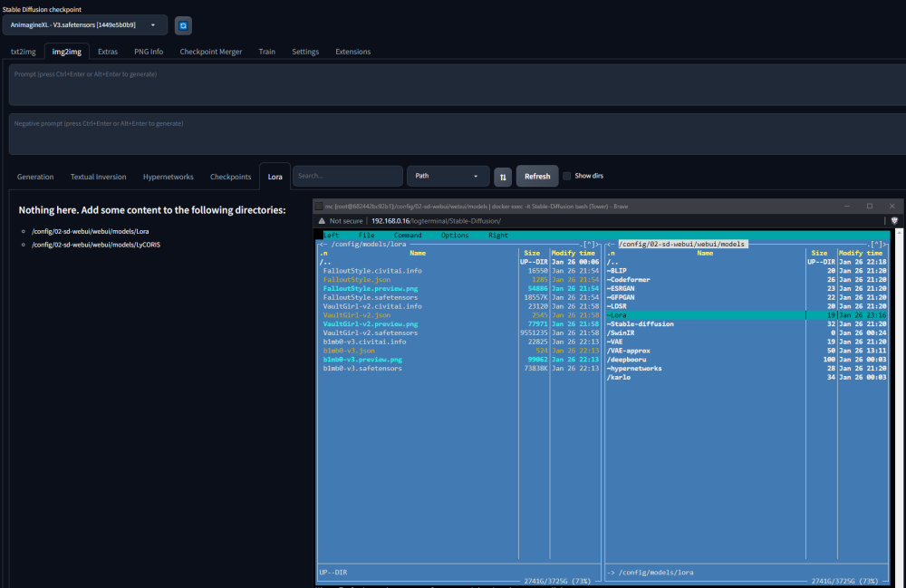906x588 pixels.
Task: Focus the Negative prompt text area
Action: (457, 134)
